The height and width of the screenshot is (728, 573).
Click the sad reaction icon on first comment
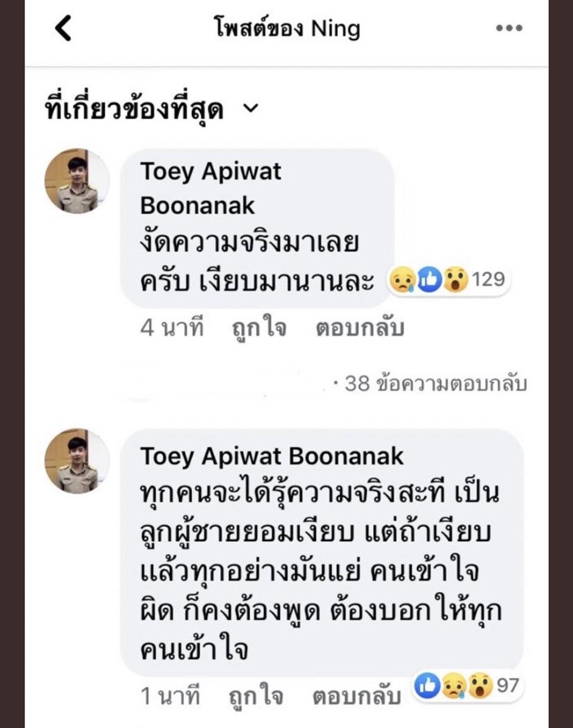[x=403, y=280]
